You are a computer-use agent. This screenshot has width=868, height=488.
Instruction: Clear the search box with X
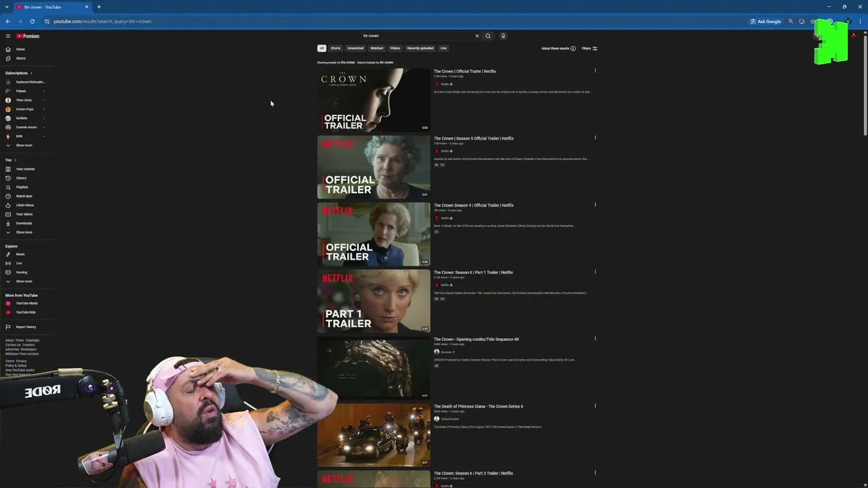[477, 36]
